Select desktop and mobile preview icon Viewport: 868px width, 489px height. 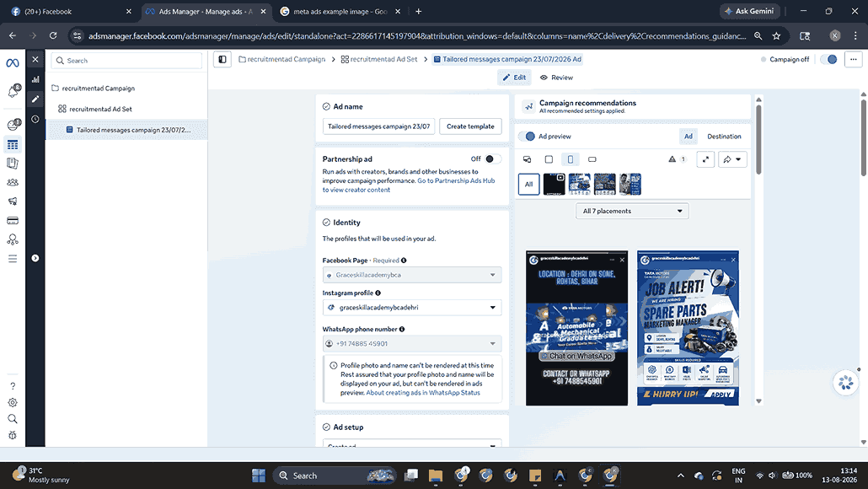[527, 159]
